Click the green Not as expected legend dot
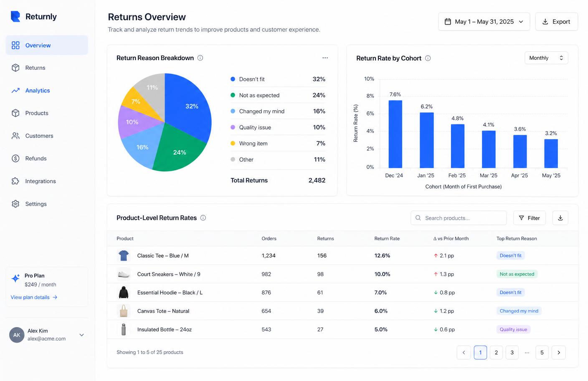 [x=233, y=95]
